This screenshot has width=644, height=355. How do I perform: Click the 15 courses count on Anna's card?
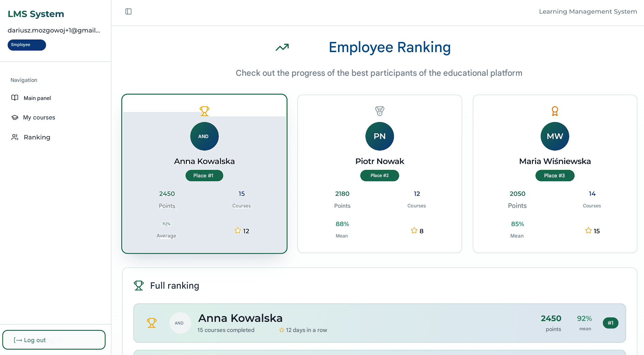(241, 194)
